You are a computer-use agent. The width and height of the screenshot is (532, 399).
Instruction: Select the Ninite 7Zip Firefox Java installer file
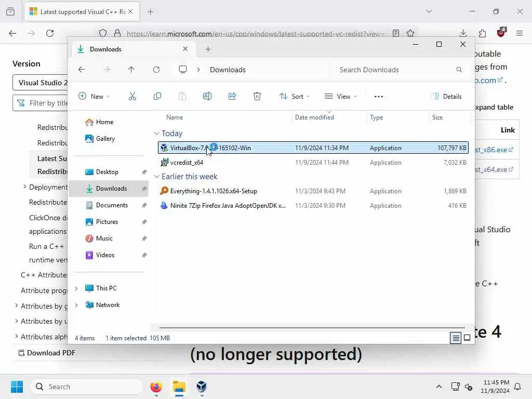click(x=313, y=206)
